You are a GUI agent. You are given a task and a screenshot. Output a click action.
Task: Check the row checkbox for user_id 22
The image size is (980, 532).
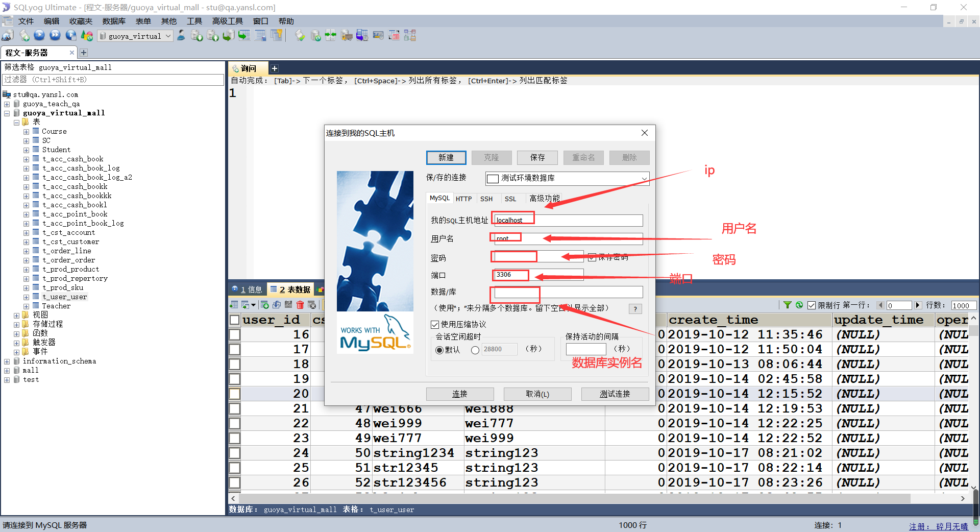pyautogui.click(x=235, y=423)
